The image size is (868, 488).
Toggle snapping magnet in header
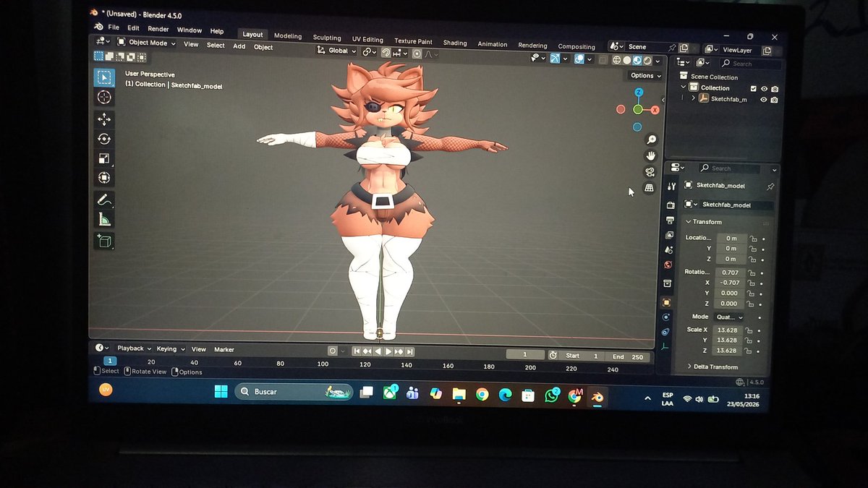tap(386, 53)
